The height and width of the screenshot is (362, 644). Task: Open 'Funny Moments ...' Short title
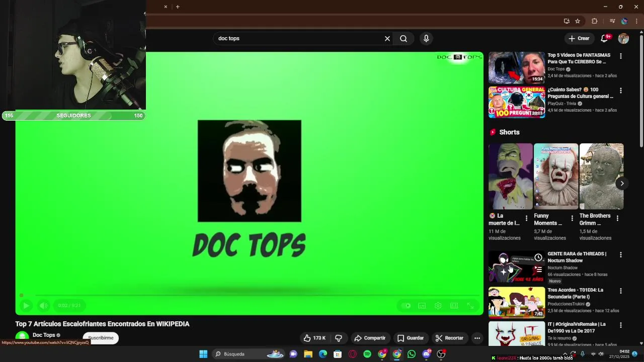[548, 219]
